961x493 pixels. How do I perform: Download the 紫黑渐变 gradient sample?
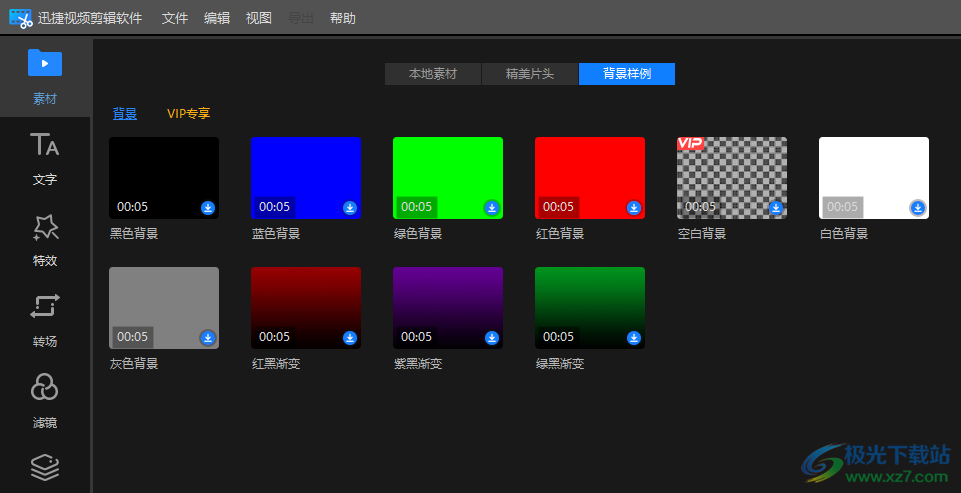tap(492, 338)
